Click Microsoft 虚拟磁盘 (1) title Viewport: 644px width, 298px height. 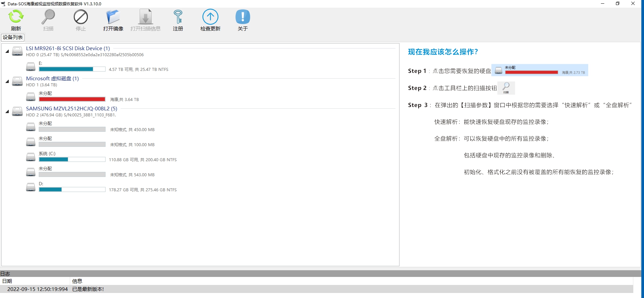click(x=52, y=79)
